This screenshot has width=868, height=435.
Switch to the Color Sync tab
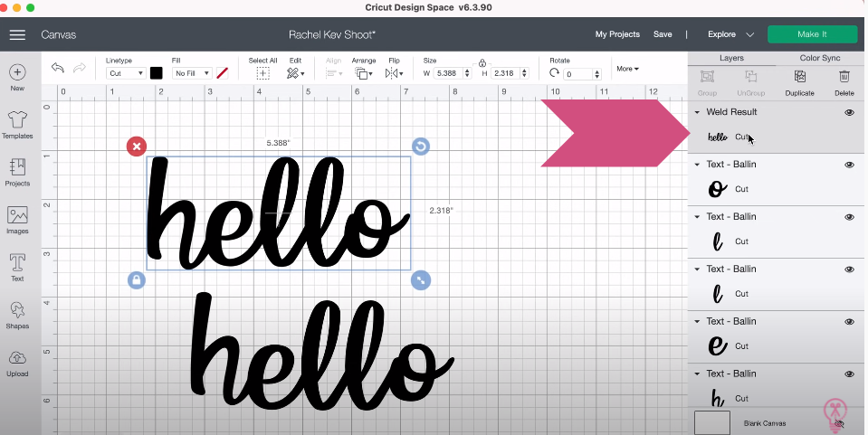pyautogui.click(x=820, y=58)
